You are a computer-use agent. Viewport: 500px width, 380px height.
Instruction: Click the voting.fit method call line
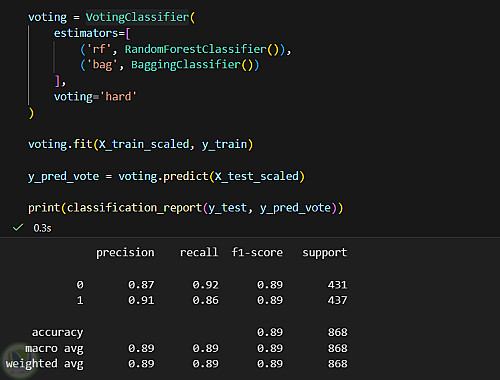(141, 144)
